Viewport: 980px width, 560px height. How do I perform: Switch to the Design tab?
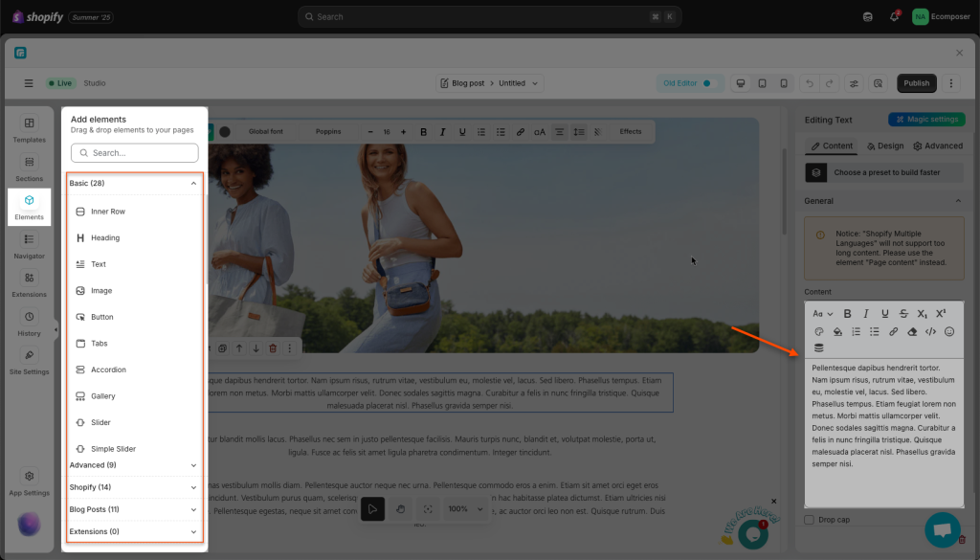[x=885, y=146]
